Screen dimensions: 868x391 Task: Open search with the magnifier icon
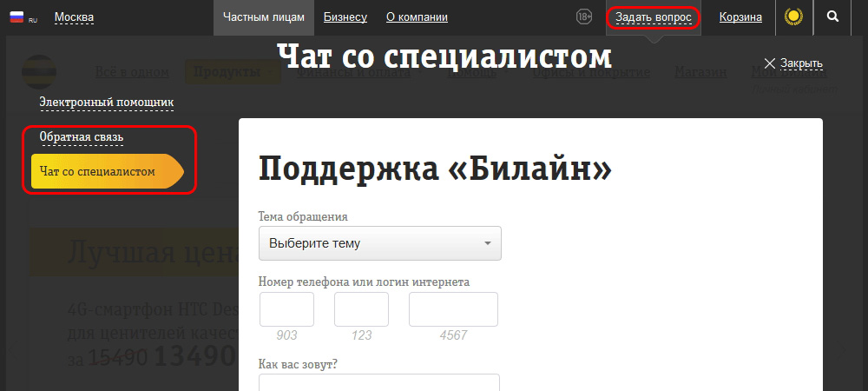point(833,17)
